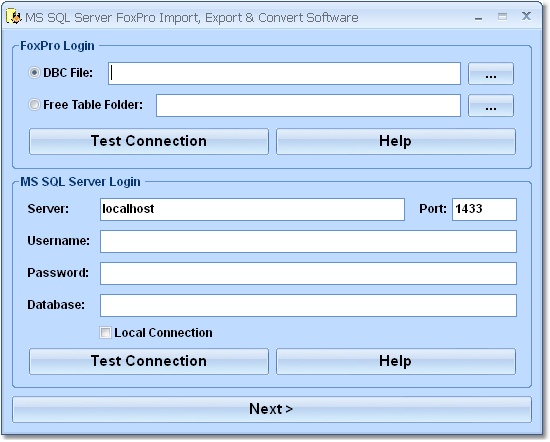Focus the Database input field
550x442 pixels.
pos(308,305)
